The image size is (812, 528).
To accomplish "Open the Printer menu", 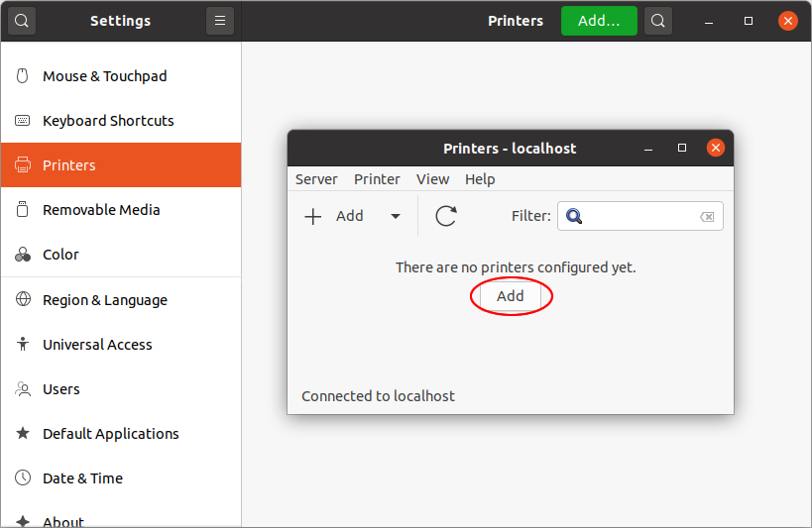I will [377, 179].
